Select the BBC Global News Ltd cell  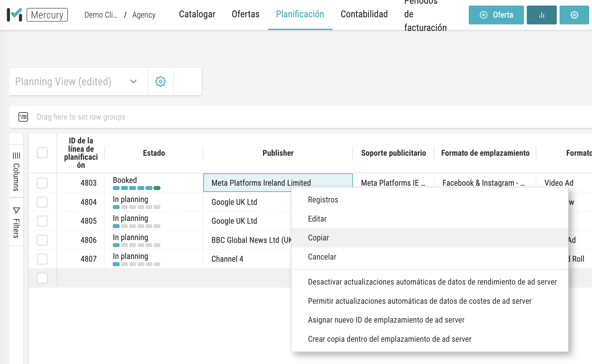251,240
